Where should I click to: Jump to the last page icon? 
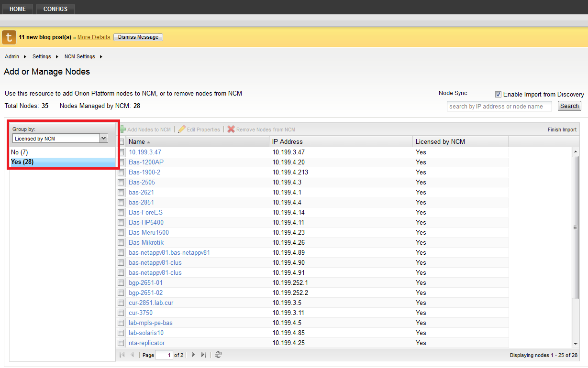pos(203,354)
